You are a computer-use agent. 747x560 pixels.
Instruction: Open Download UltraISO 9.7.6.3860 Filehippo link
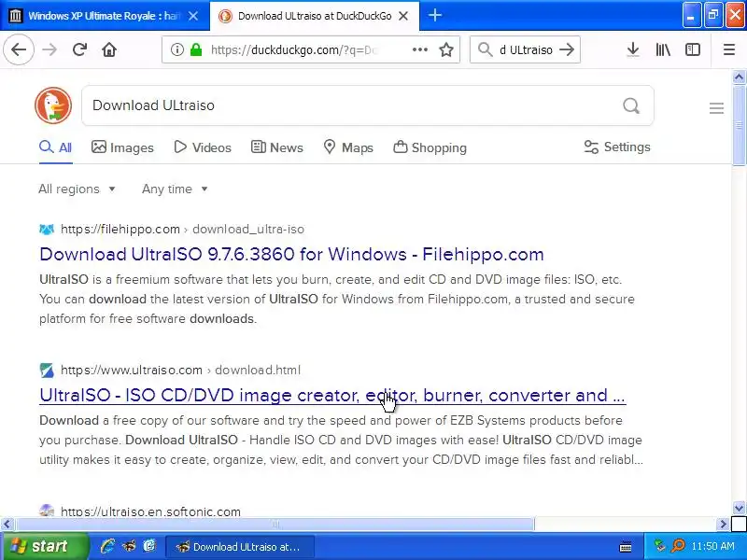[x=291, y=254]
